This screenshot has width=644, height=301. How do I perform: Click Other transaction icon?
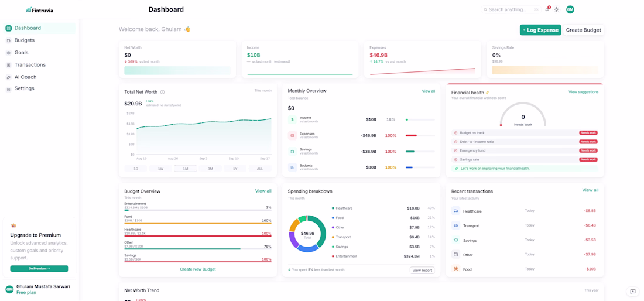[x=455, y=255]
